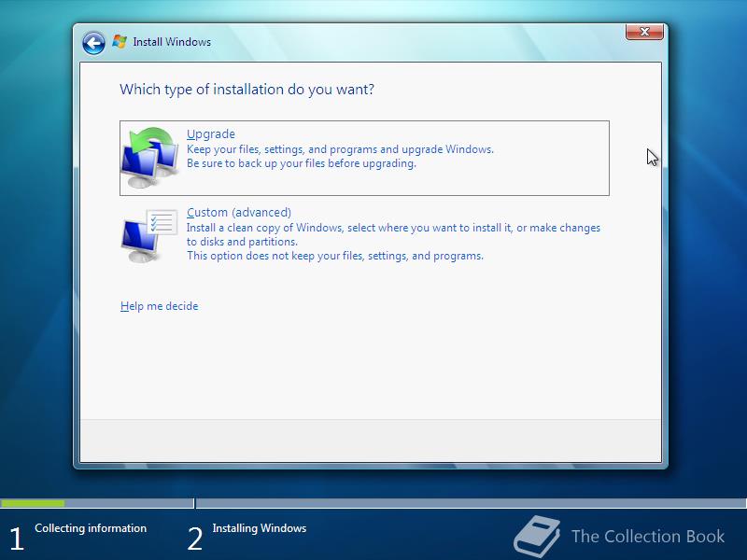This screenshot has height=560, width=747.
Task: Click the Install Windows title text
Action: 172,42
